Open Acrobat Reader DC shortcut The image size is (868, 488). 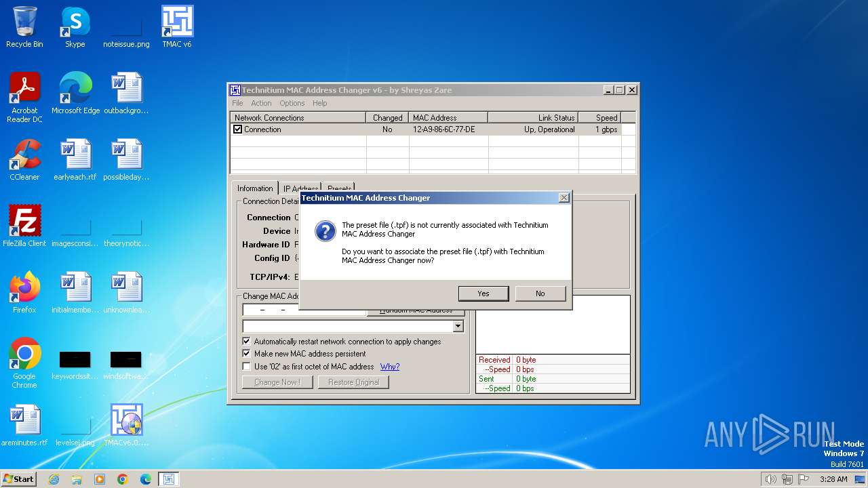tap(24, 98)
